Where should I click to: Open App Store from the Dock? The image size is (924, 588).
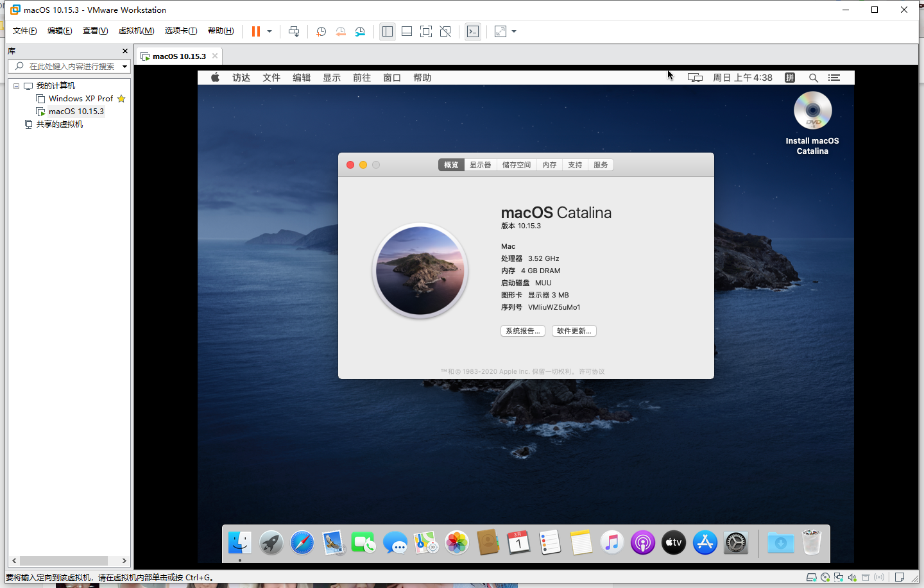[705, 543]
